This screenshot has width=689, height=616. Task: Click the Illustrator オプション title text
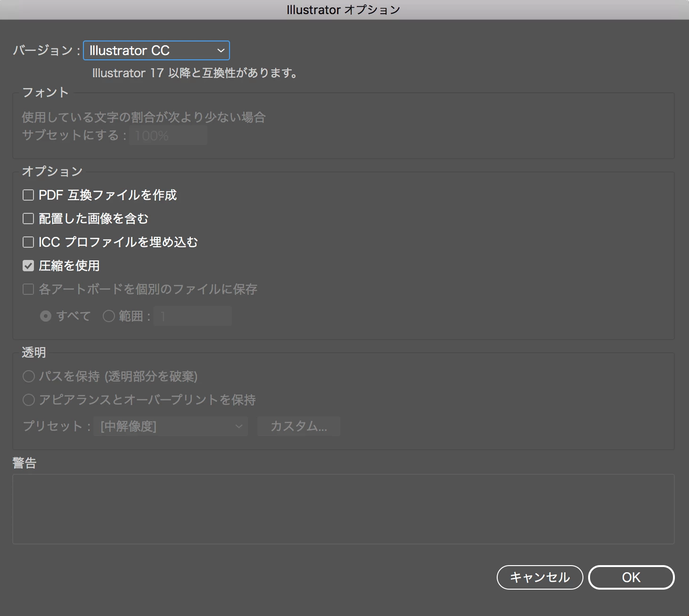[x=344, y=10]
